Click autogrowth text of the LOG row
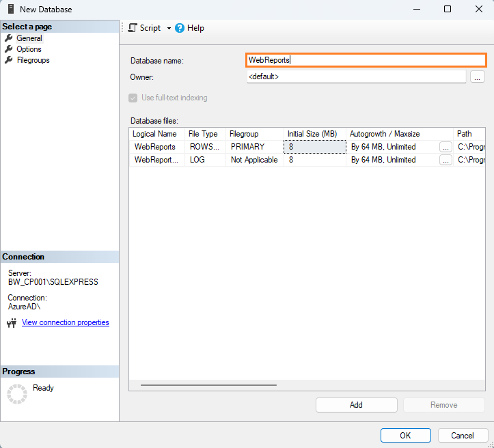The height and width of the screenshot is (448, 494). point(383,160)
